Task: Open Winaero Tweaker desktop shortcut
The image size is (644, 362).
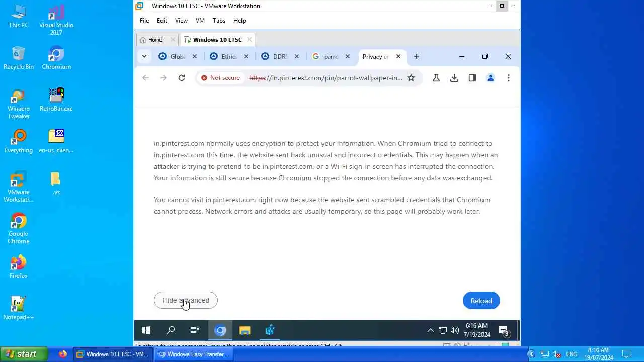Action: 19,104
